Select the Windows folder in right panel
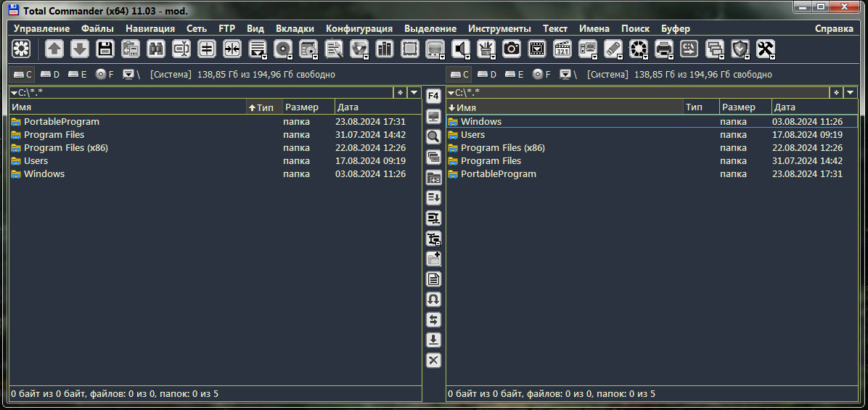Screen dimensions: 868x410 click(x=480, y=122)
